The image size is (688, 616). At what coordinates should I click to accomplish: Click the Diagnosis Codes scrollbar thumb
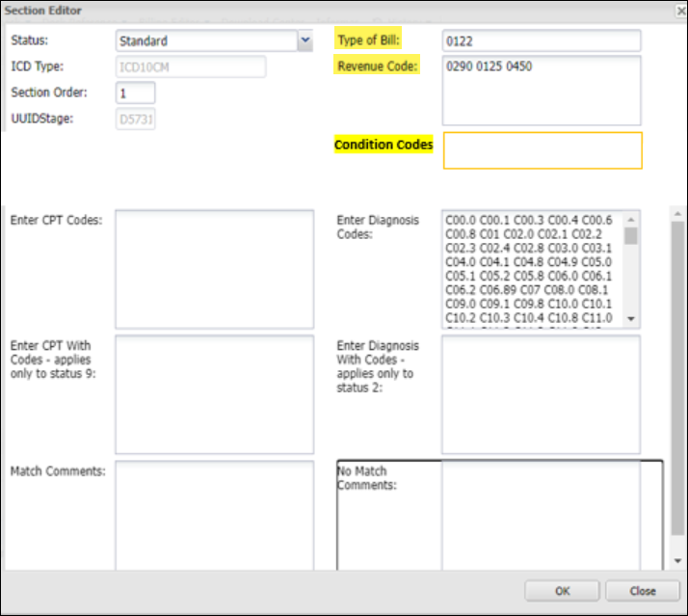point(631,234)
